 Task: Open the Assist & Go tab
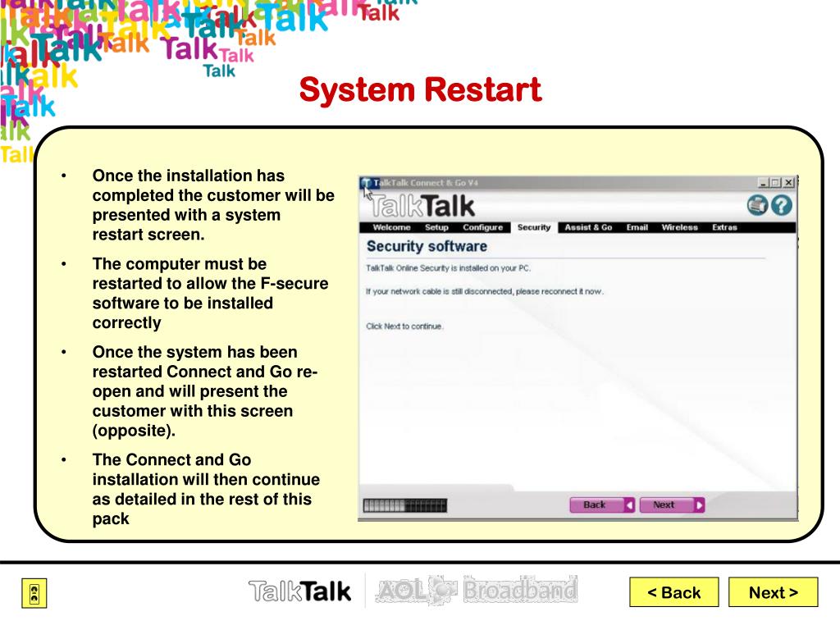click(x=588, y=227)
